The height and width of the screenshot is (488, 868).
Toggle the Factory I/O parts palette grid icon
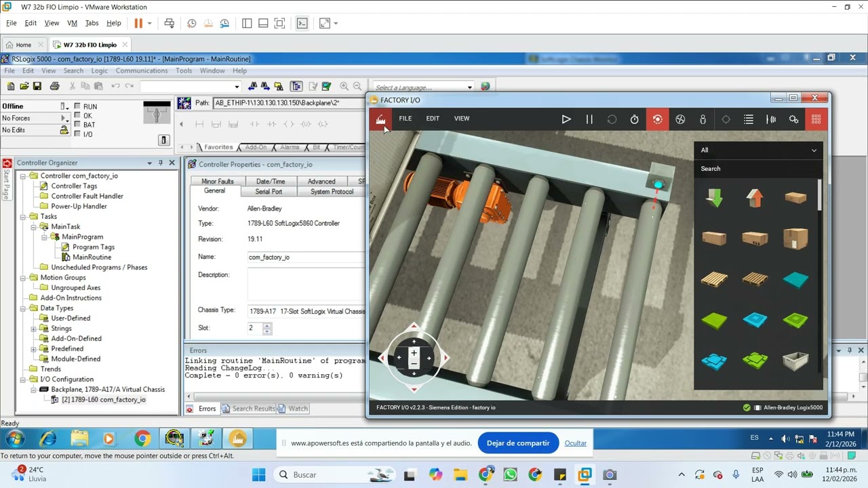pyautogui.click(x=816, y=119)
